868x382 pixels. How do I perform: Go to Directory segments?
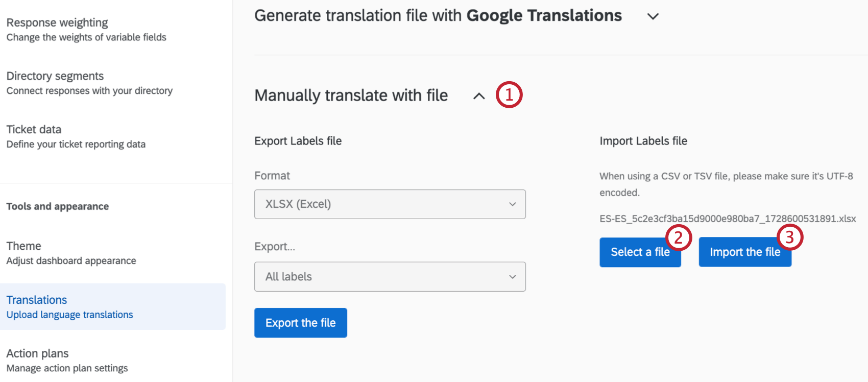[89, 83]
